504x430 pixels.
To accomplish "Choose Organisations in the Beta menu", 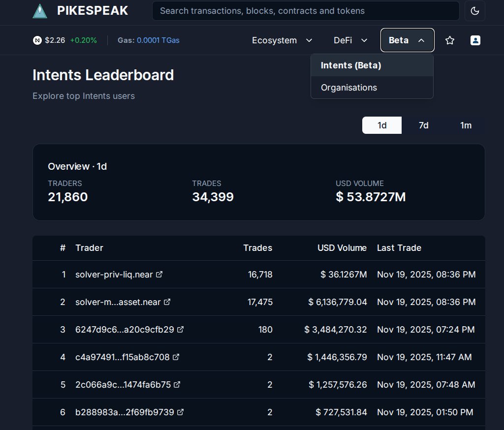I will coord(349,88).
